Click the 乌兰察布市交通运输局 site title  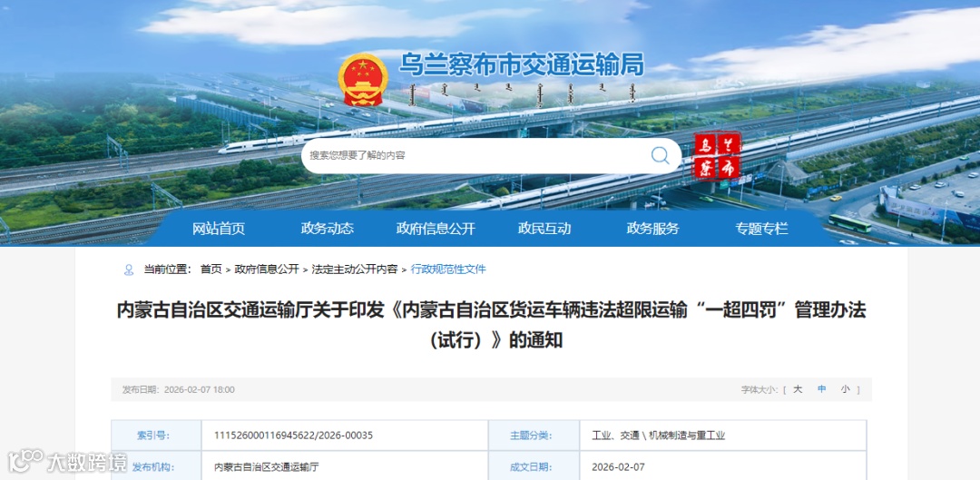pos(521,65)
